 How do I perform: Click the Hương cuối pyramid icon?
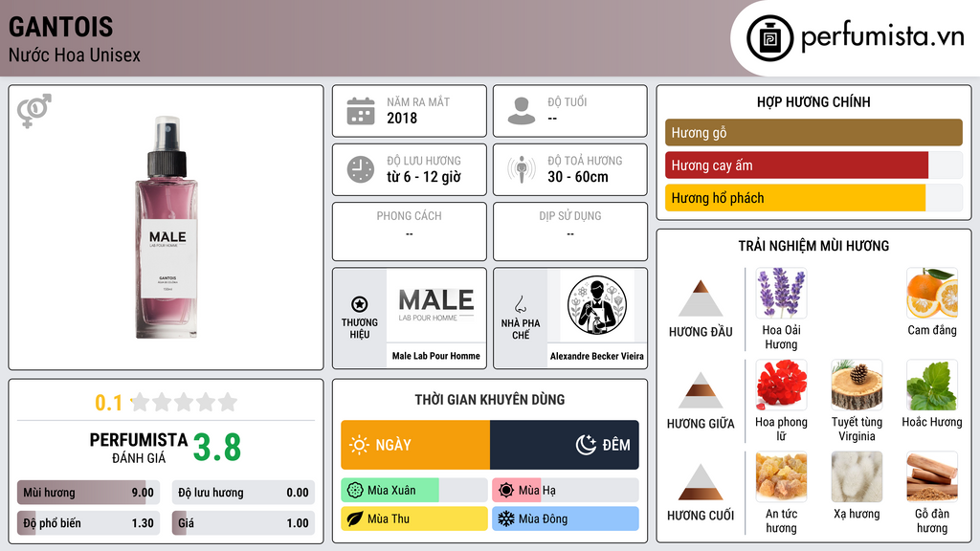click(701, 482)
